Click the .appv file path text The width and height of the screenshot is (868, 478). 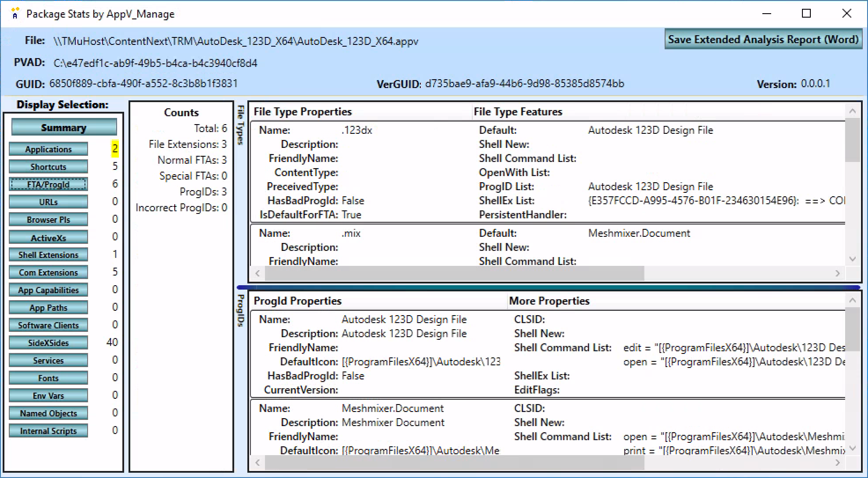[x=236, y=41]
